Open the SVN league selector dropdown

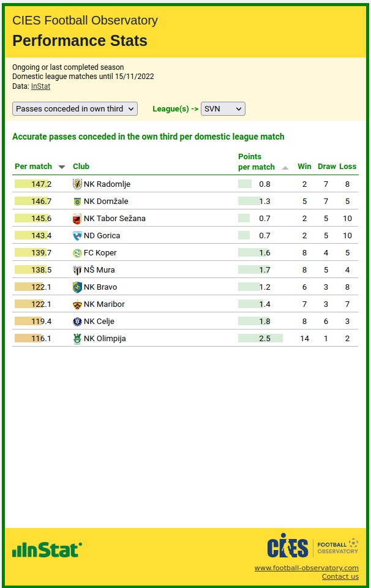(223, 108)
